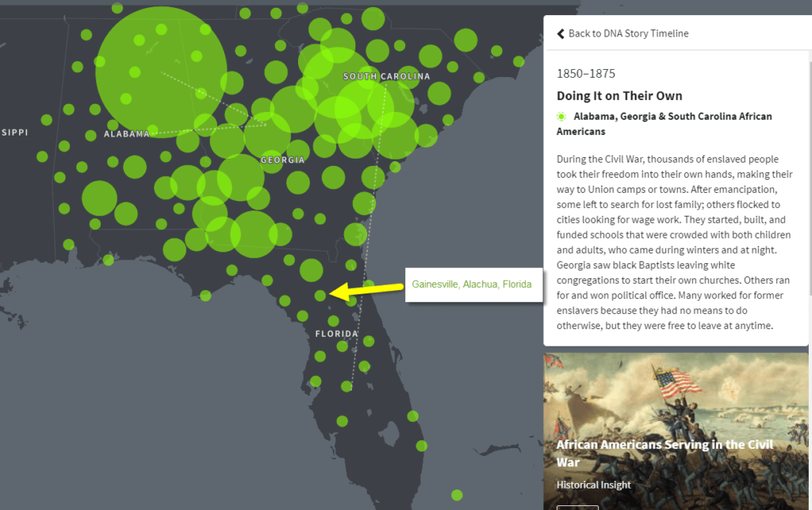
Task: Click the GEORGIA state label on the map
Action: pos(283,160)
